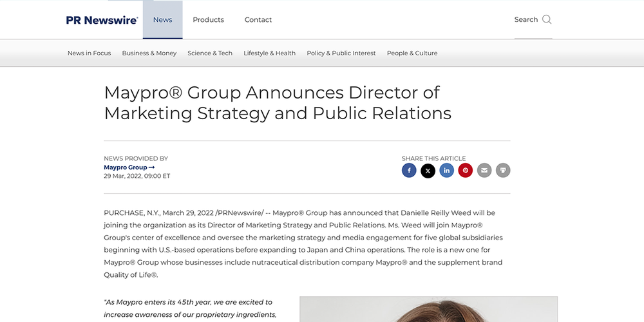Share article on X (Twitter)
The width and height of the screenshot is (644, 322).
tap(428, 171)
